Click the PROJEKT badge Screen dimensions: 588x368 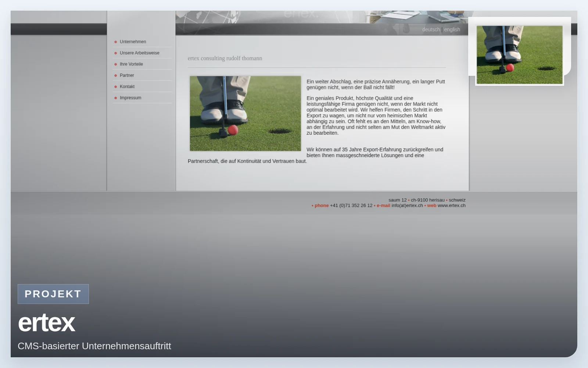click(53, 294)
